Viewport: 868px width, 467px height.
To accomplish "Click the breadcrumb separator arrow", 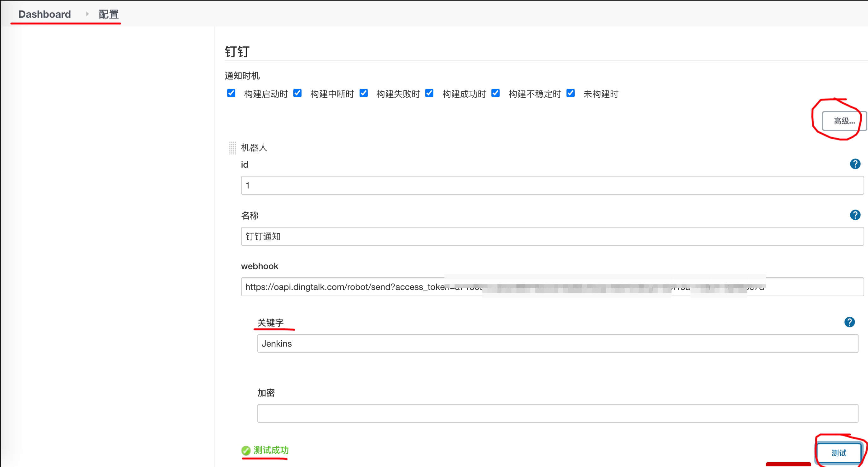I will (x=87, y=14).
